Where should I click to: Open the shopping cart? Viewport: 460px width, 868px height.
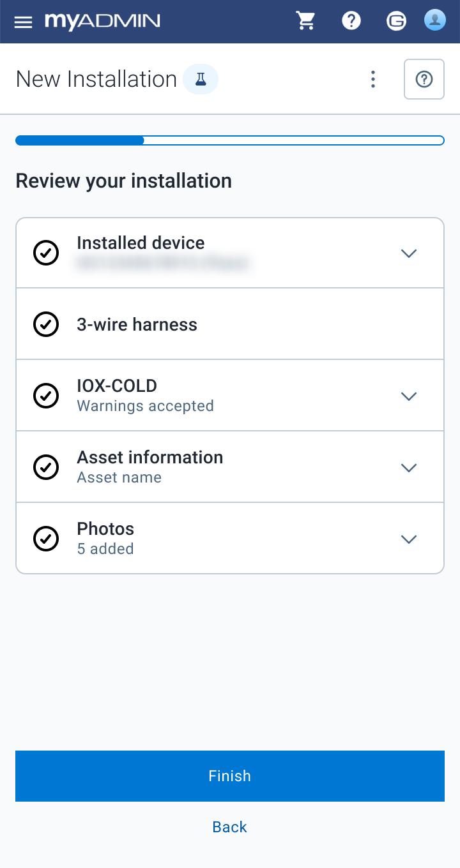point(307,21)
